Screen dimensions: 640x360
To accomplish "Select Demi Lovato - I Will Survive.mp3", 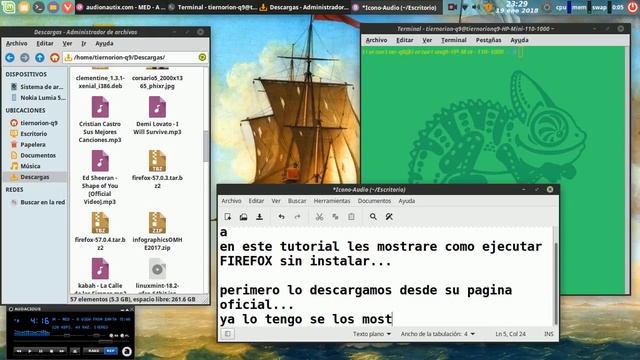I will 157,116.
